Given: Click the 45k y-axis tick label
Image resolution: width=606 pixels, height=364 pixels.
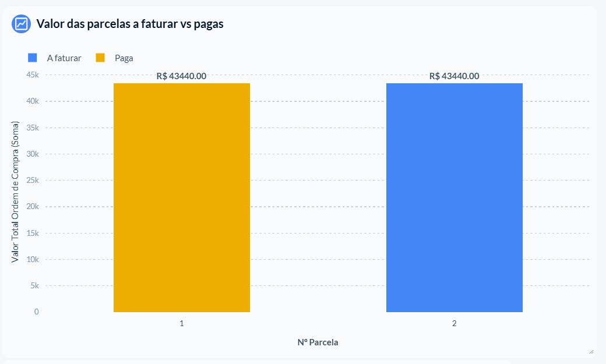Looking at the screenshot, I should pyautogui.click(x=33, y=75).
